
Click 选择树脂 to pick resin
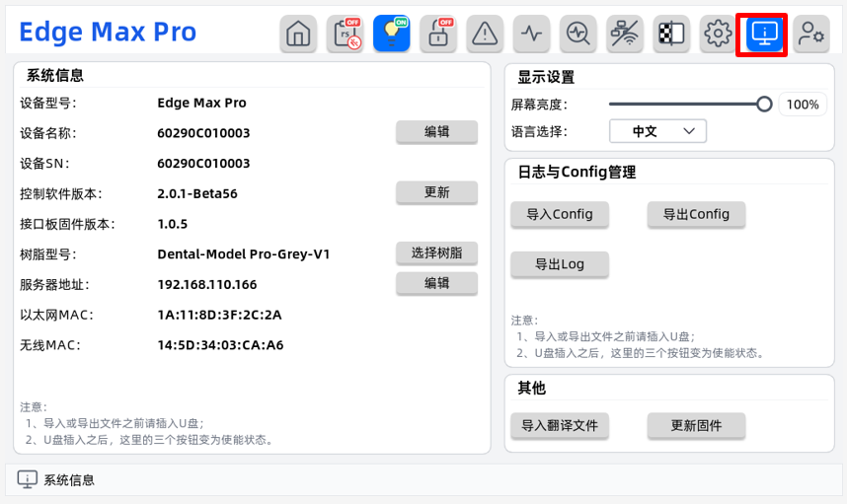click(x=436, y=252)
